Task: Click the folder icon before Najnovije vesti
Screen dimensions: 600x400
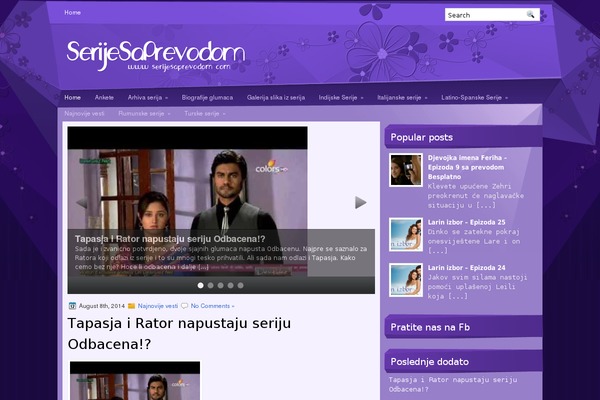Action: pos(131,306)
